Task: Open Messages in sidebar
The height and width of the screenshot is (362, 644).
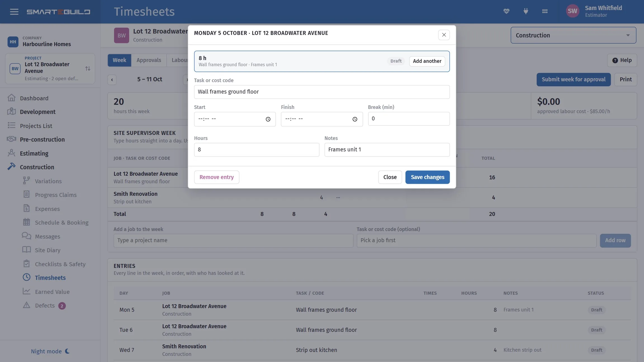Action: (x=47, y=237)
